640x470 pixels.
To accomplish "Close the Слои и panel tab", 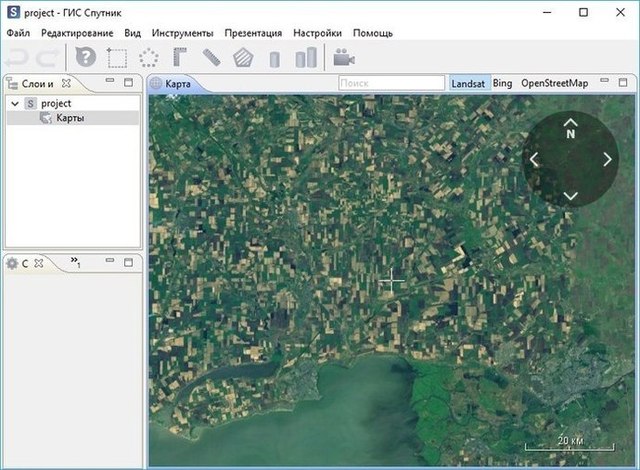I will (x=66, y=83).
